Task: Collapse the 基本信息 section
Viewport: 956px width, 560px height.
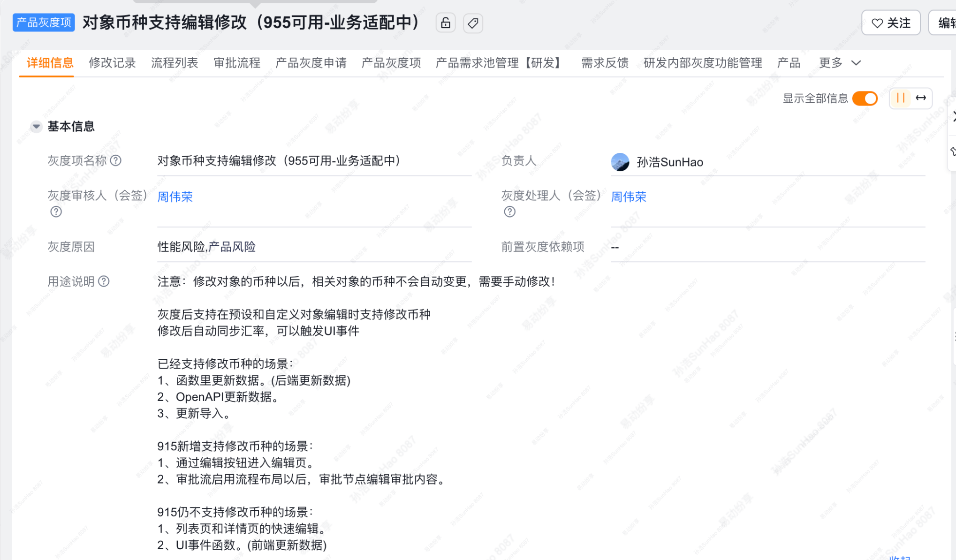Action: click(36, 127)
